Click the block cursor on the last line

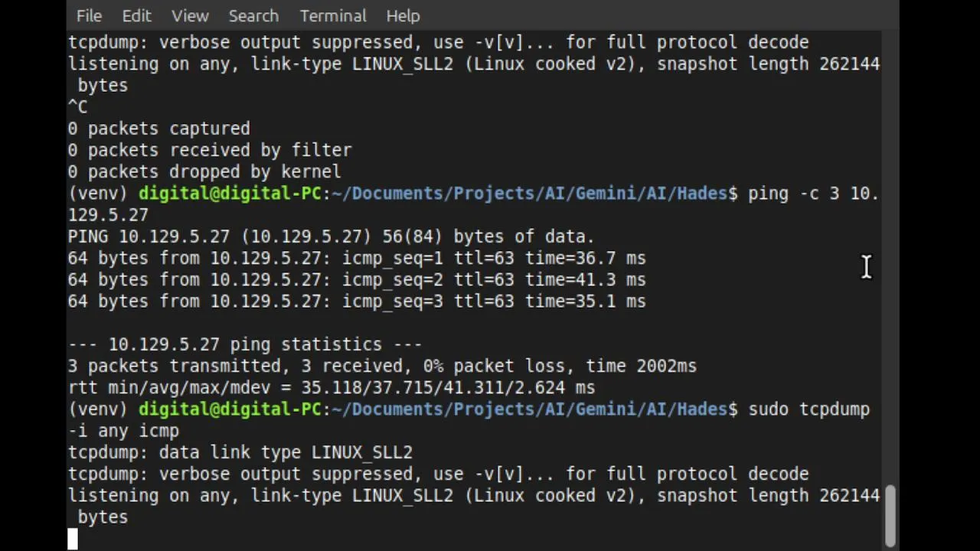pyautogui.click(x=73, y=539)
